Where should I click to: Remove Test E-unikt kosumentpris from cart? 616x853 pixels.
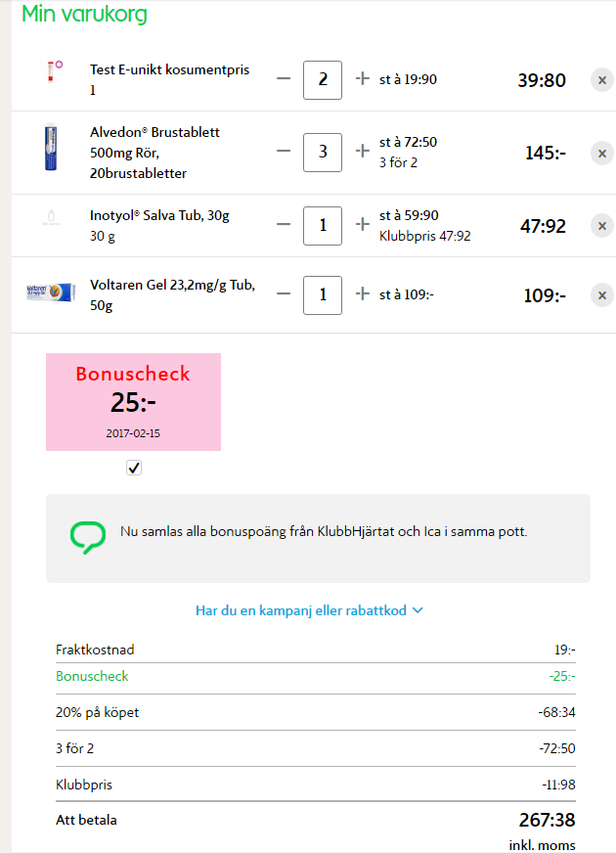(x=602, y=80)
